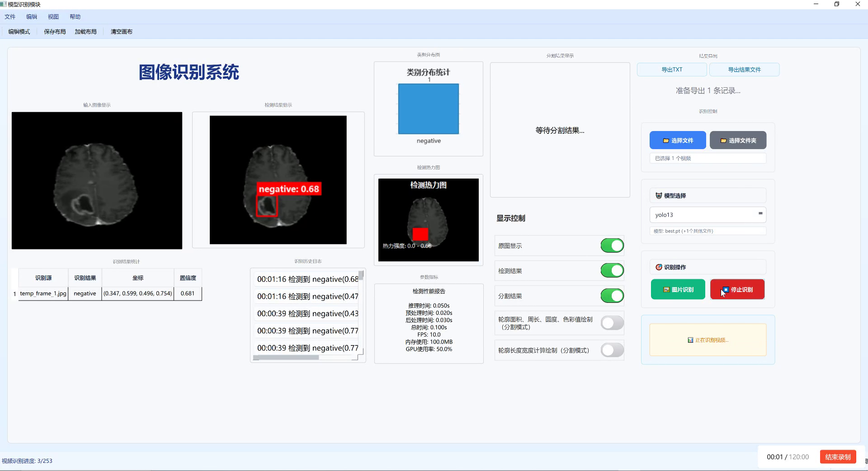Click the robot icon beside 模型选择

pos(659,195)
